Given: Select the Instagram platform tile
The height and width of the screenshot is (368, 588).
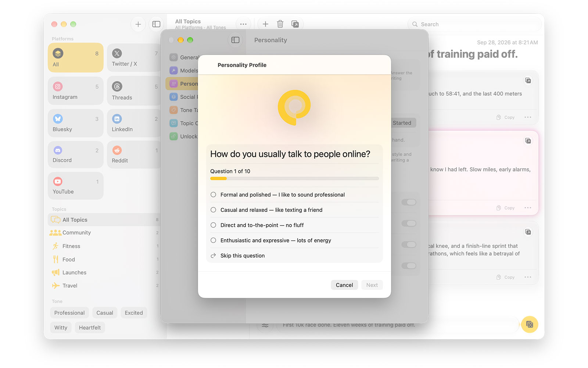Looking at the screenshot, I should click(x=75, y=91).
